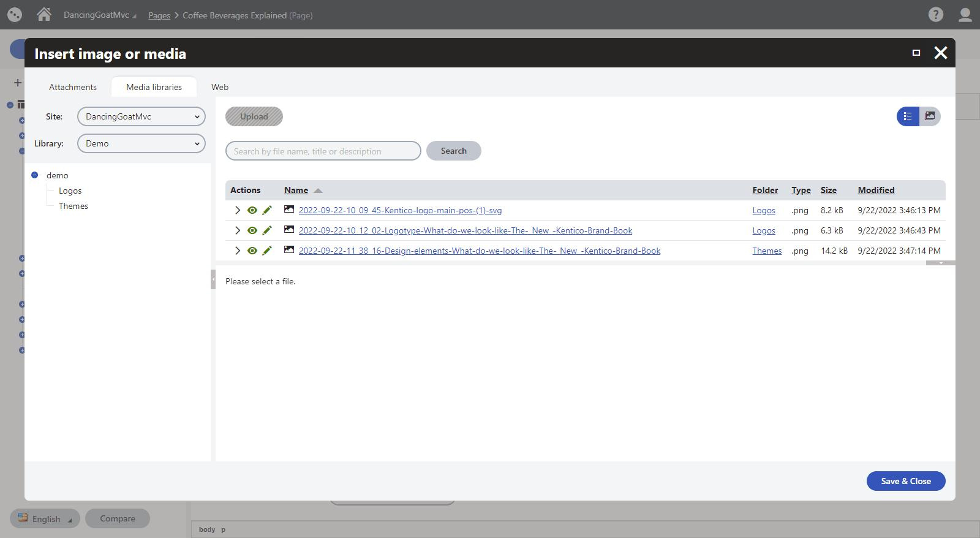Click image icon of Kentico-logo-main-pos file
The image size is (980, 538).
289,210
